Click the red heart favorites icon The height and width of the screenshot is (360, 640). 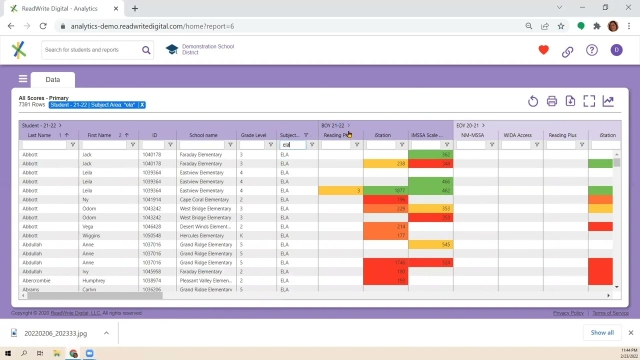543,50
